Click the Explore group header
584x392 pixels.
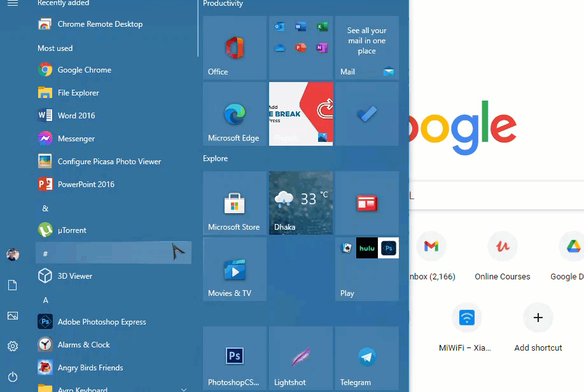coord(215,158)
